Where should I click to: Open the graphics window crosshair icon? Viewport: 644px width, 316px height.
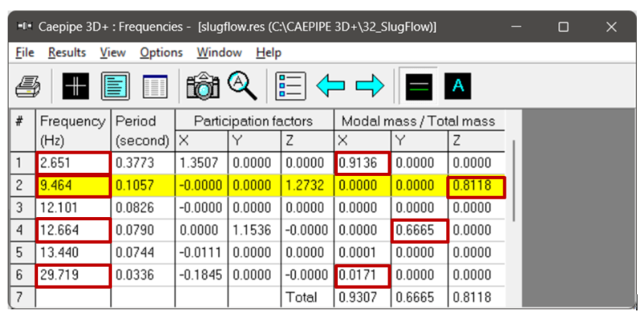[76, 86]
